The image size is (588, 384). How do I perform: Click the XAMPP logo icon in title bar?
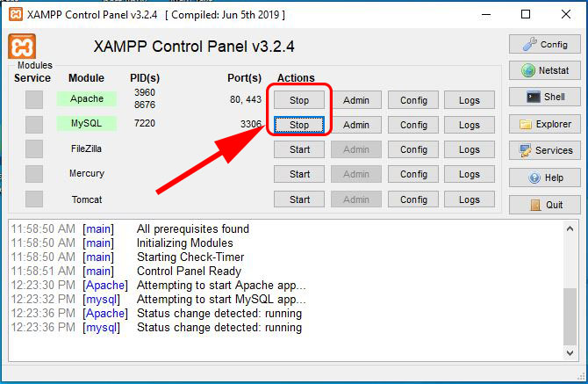pyautogui.click(x=16, y=15)
